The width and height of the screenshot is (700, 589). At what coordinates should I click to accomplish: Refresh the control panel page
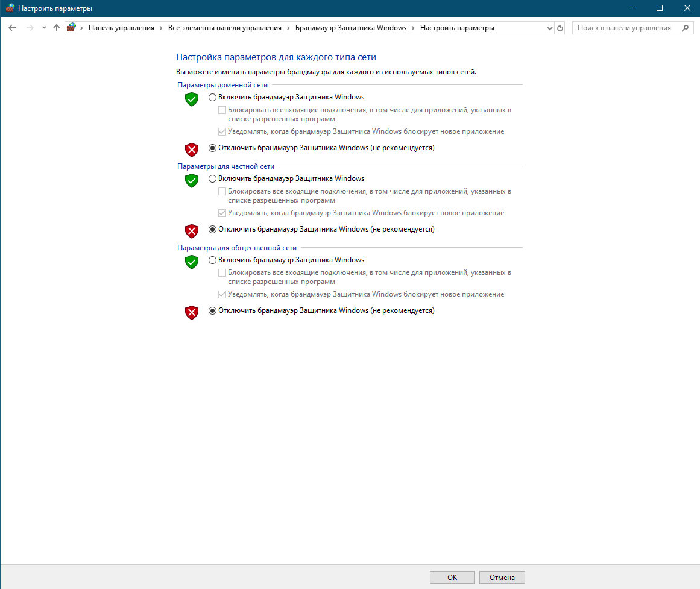[560, 28]
